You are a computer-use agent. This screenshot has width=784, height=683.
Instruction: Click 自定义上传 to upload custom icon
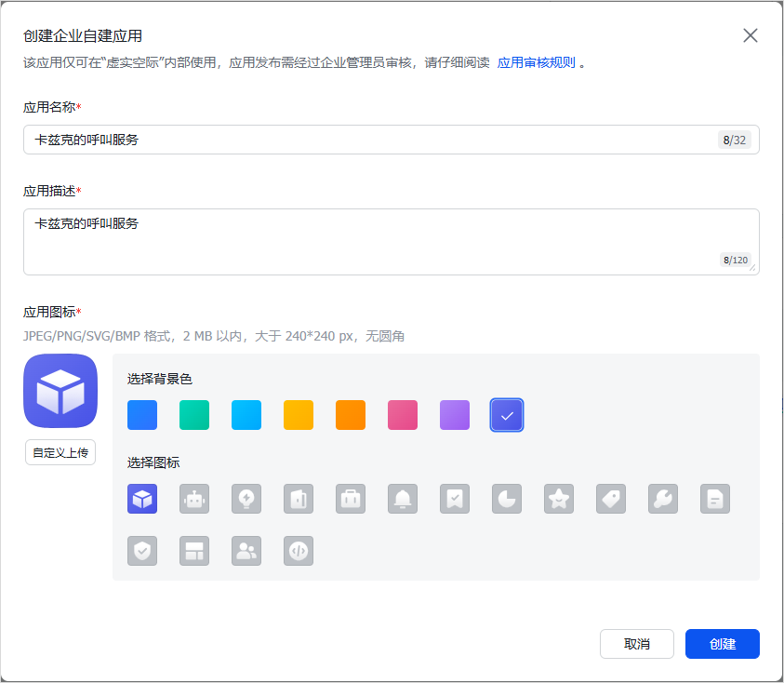(x=60, y=452)
